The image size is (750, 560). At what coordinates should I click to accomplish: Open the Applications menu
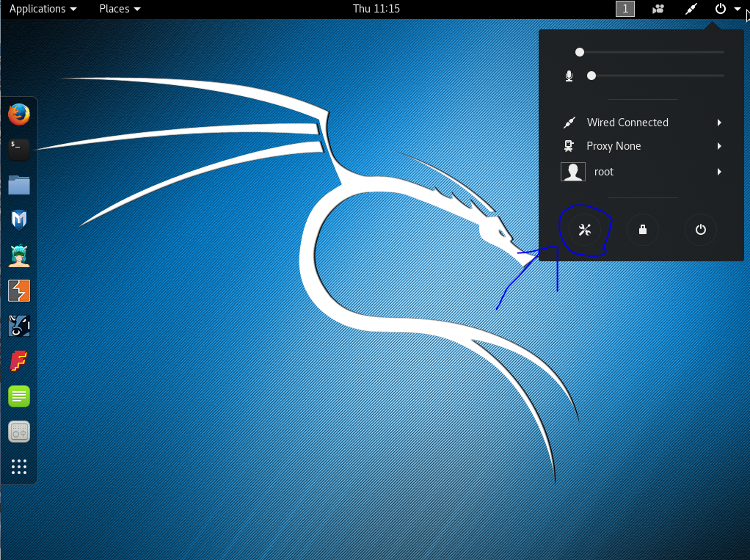(x=43, y=9)
